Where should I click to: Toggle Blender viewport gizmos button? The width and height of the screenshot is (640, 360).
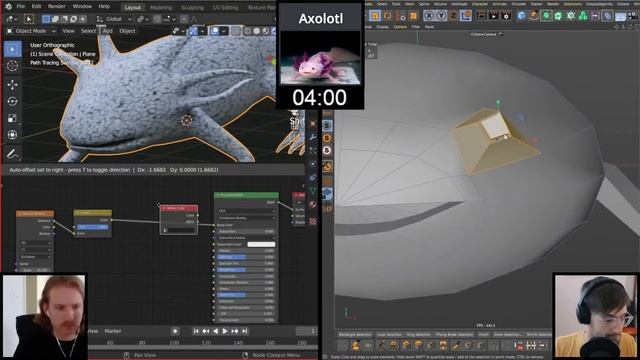(x=193, y=31)
